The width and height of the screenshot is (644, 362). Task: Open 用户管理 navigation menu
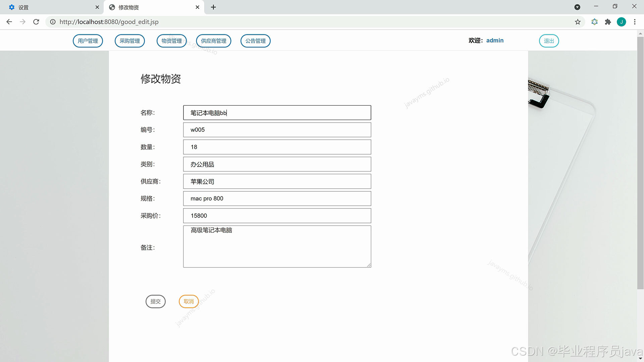[88, 41]
